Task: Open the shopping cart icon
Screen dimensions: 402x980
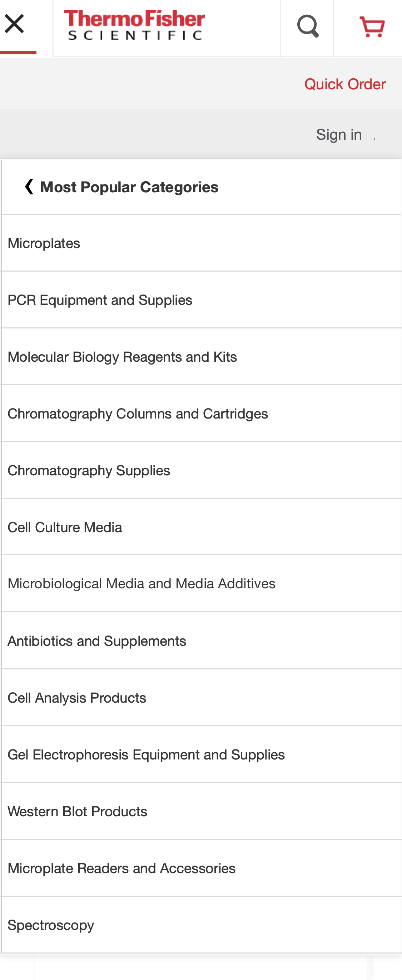Action: point(372,27)
